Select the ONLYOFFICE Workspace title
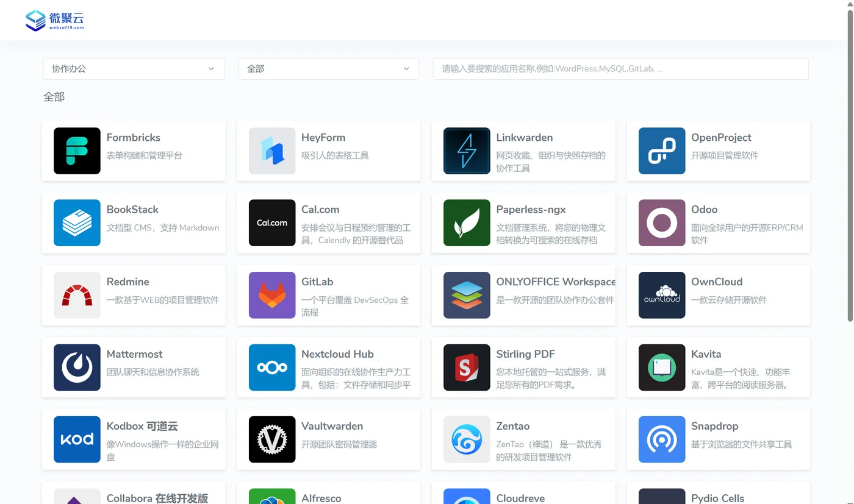The image size is (854, 504). pos(555,282)
